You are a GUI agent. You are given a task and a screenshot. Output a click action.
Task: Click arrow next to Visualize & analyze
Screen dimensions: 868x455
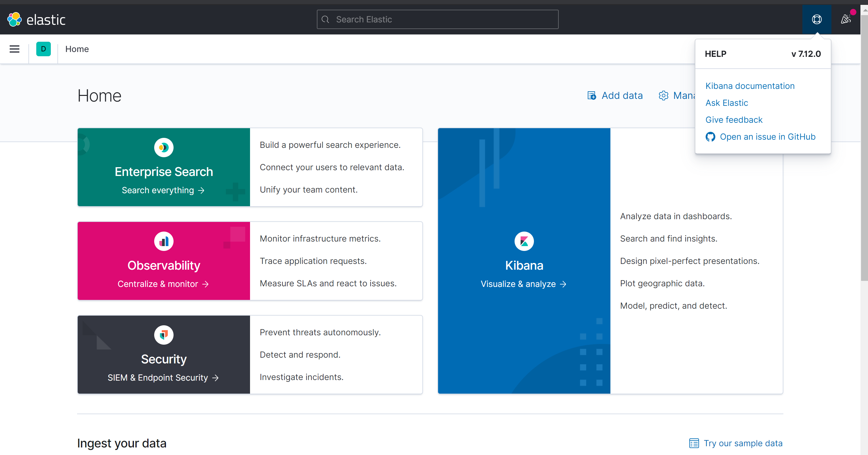click(x=563, y=284)
